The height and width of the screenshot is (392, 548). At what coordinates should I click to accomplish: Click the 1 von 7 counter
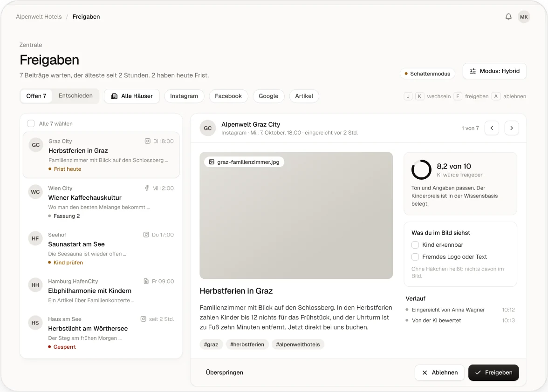click(x=470, y=128)
